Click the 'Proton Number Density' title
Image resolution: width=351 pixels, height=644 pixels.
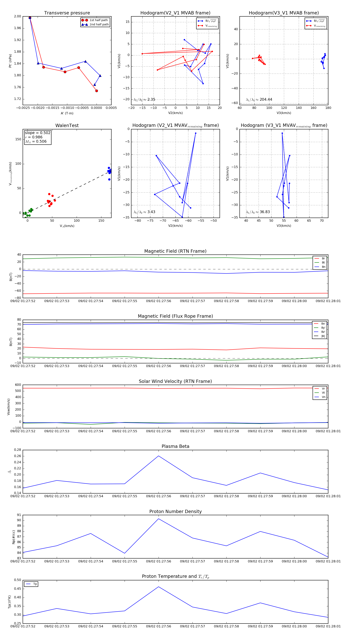[x=175, y=511]
